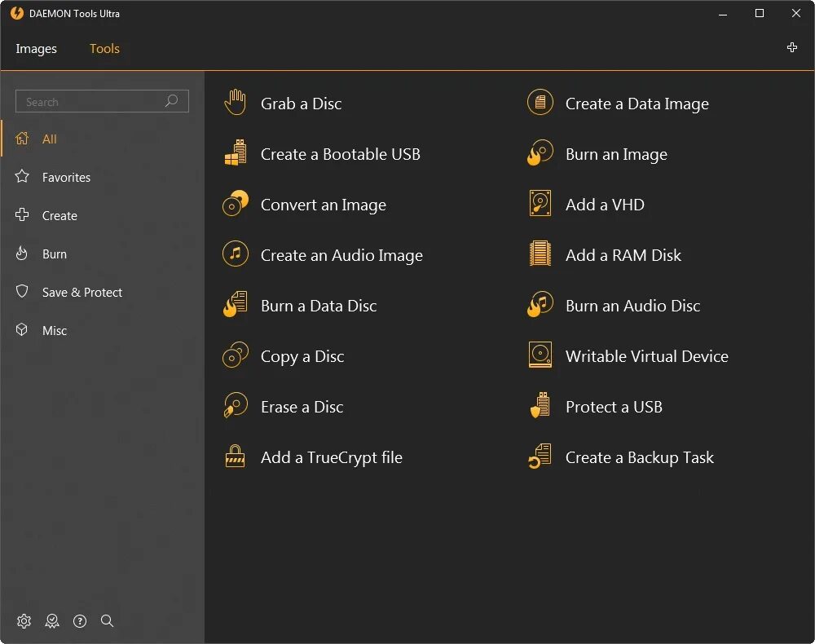
Task: Click the Burn an Audio Disc icon
Action: tap(540, 305)
